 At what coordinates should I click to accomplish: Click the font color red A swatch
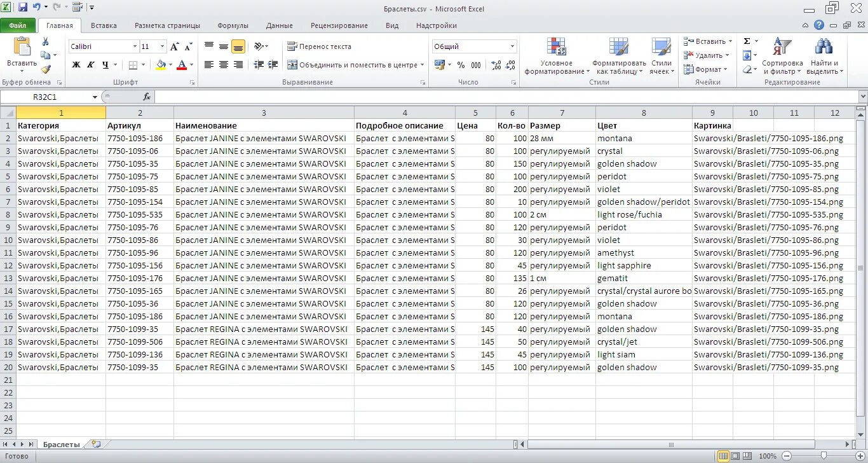pos(182,65)
